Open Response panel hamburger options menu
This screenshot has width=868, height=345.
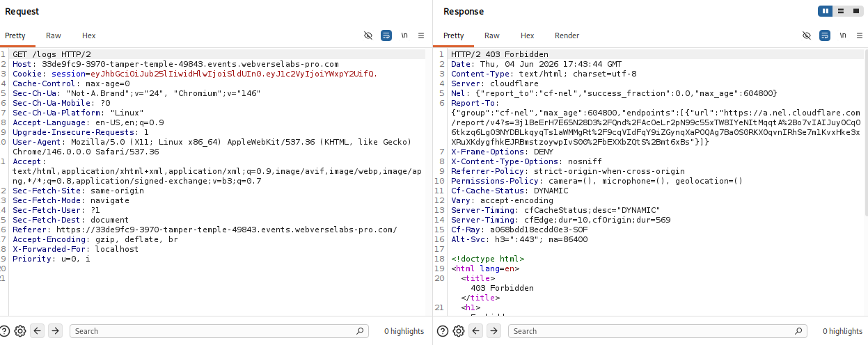pos(859,35)
